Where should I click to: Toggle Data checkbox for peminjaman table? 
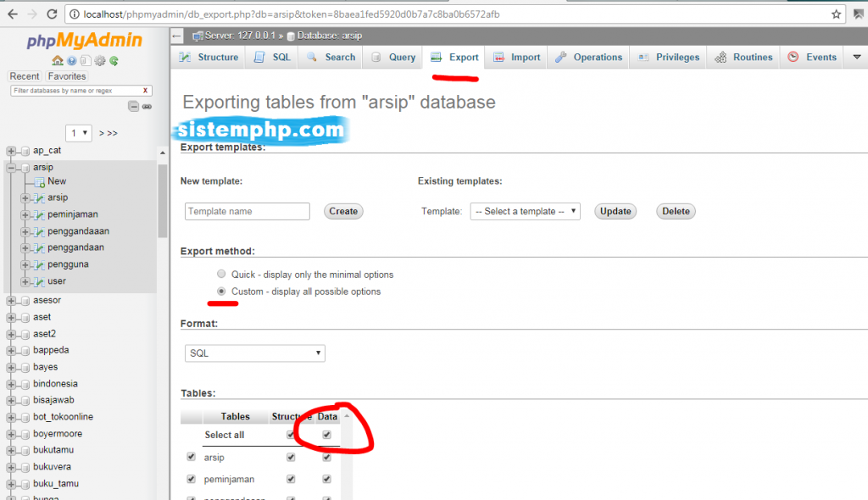[326, 479]
